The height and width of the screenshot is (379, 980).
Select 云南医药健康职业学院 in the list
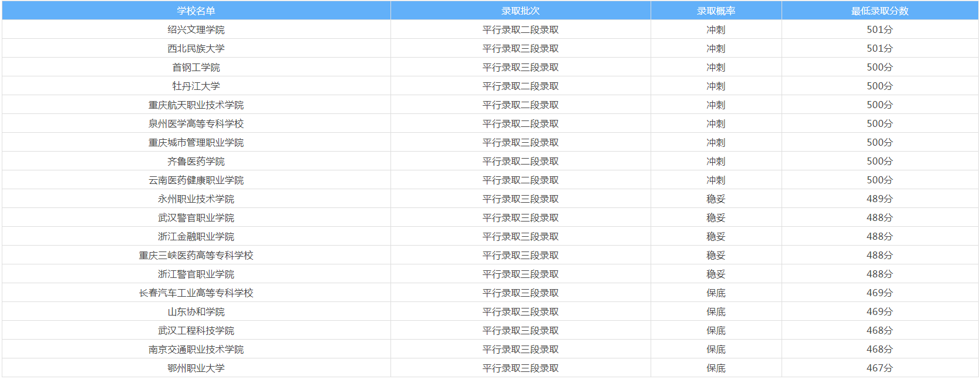pyautogui.click(x=196, y=180)
